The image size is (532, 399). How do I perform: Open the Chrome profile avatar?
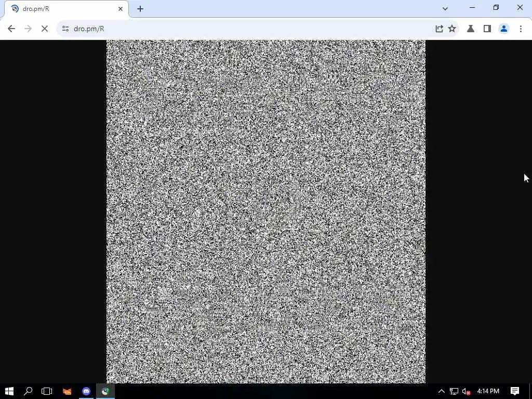tap(504, 29)
